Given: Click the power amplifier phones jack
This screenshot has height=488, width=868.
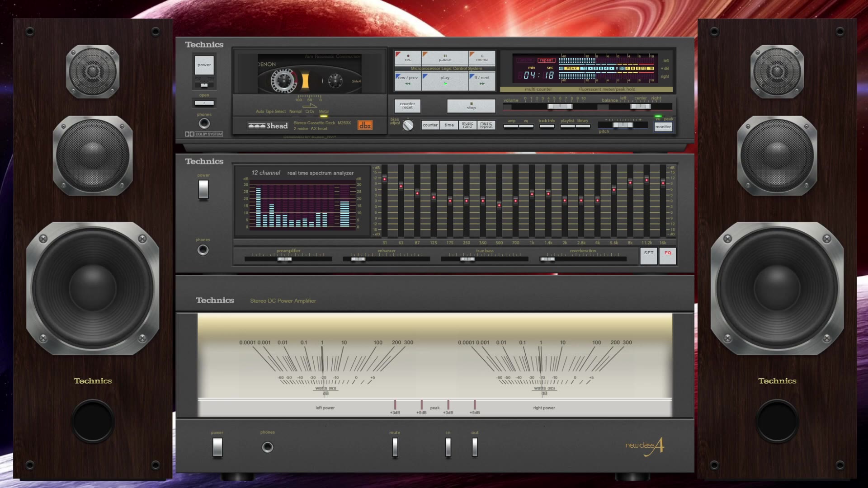Looking at the screenshot, I should pyautogui.click(x=268, y=447).
